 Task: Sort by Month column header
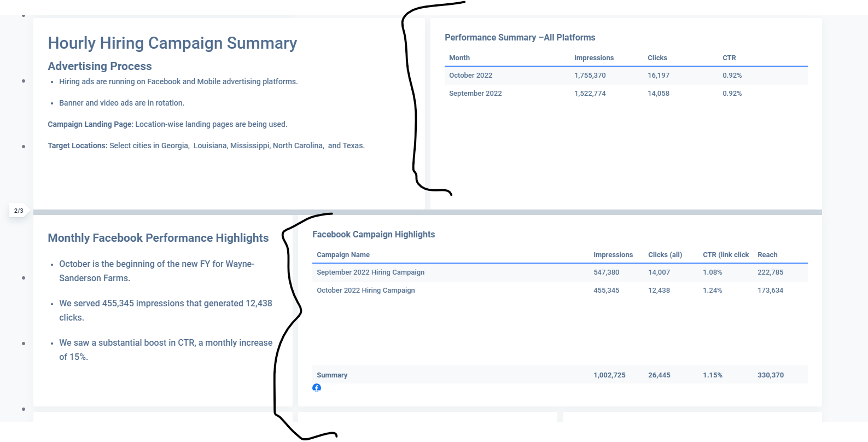tap(459, 58)
